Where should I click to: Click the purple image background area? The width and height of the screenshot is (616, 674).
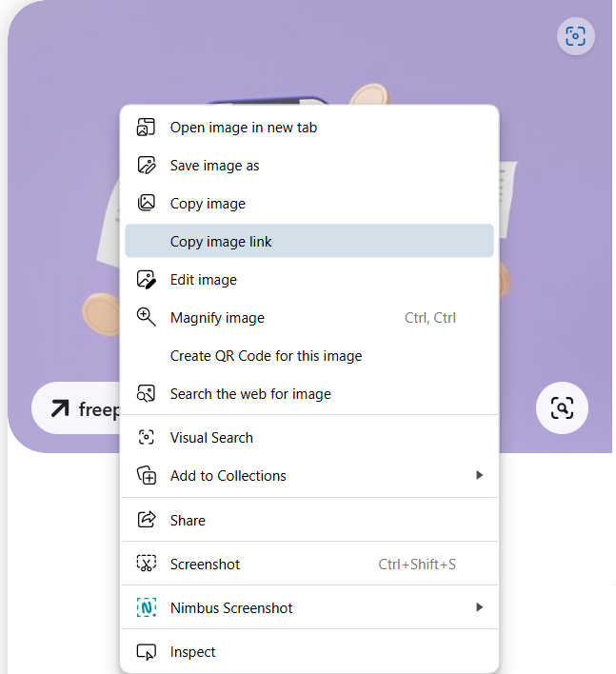552,190
